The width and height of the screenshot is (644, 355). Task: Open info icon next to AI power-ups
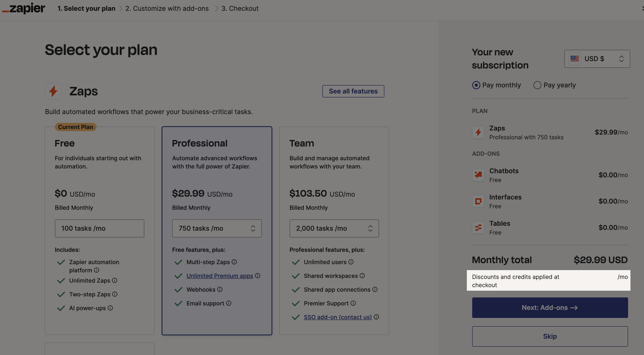[x=110, y=308]
